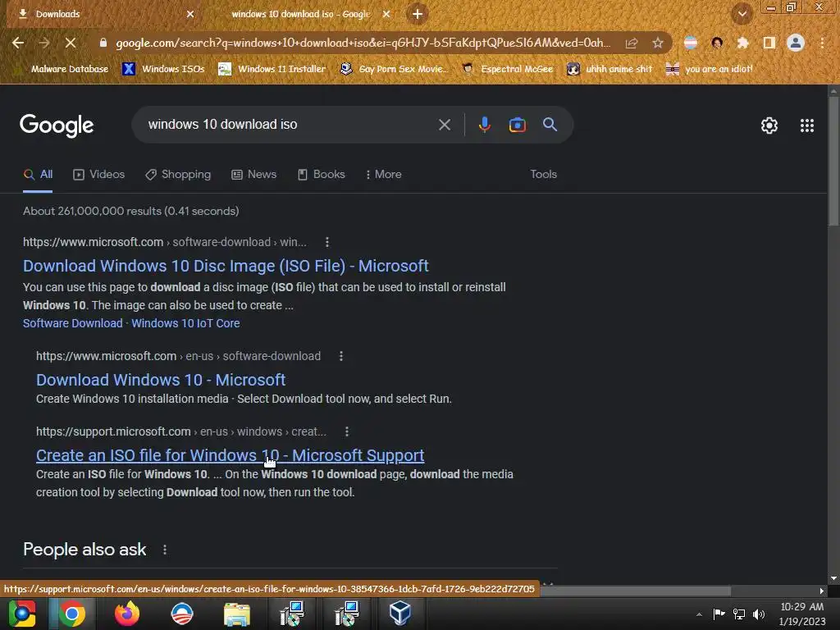Switch to Shopping results tab
Viewport: 840px width, 630px height.
[178, 174]
